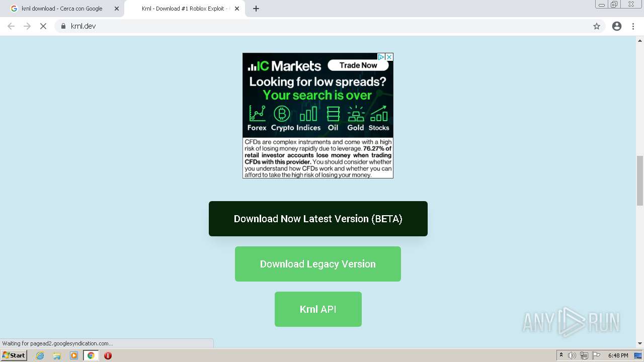
Task: Close the krnl download Google tab
Action: [117, 9]
